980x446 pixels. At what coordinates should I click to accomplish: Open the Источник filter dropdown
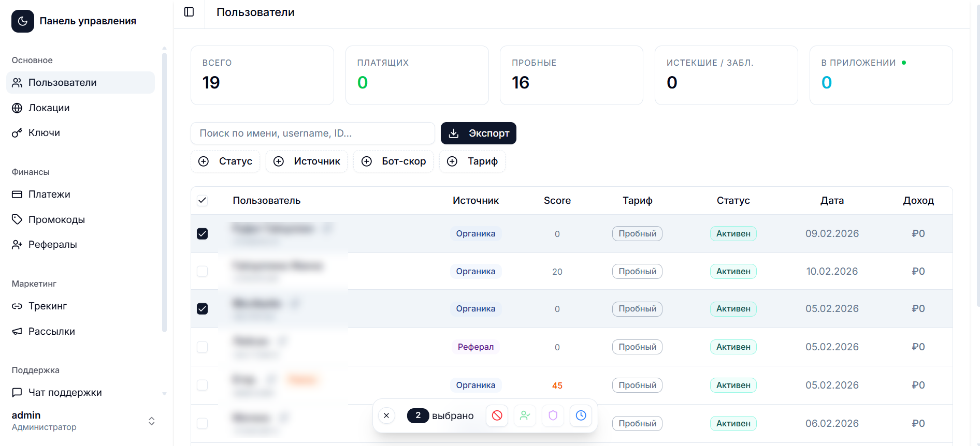[x=307, y=161]
